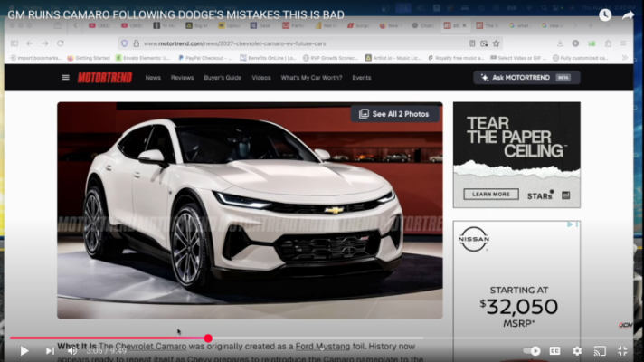Viewport: 644px width, 362px height.
Task: Open MotorTrend hamburger menu
Action: pos(65,78)
